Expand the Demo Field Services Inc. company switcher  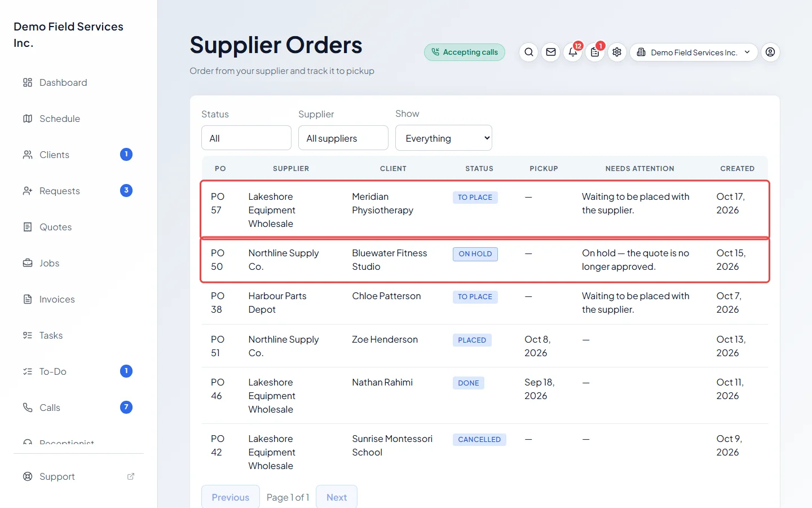point(694,52)
